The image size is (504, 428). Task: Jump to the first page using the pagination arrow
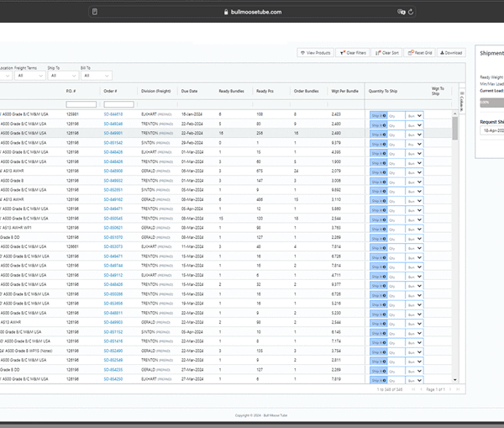(412, 390)
